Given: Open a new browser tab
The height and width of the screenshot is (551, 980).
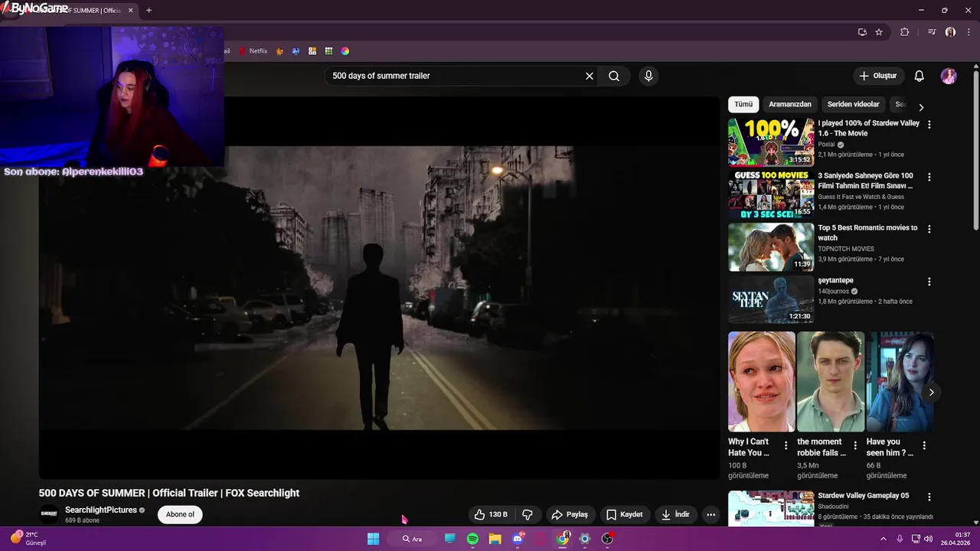Looking at the screenshot, I should [149, 10].
